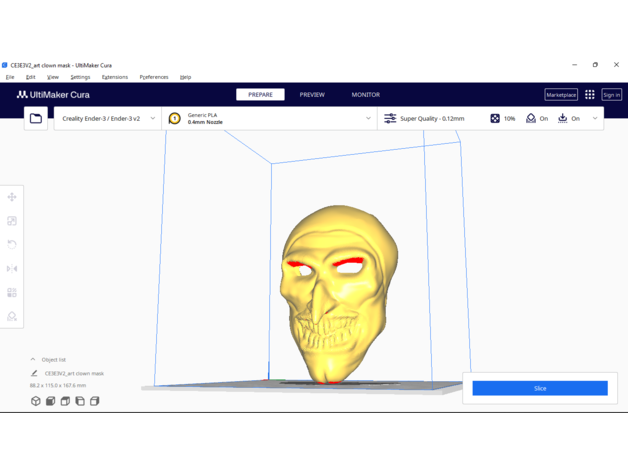The width and height of the screenshot is (628, 472).
Task: Open the Generic PLA material dropdown
Action: click(270, 118)
